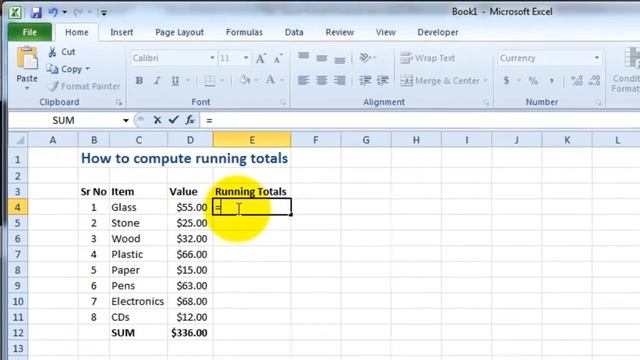Click the Select All corner button
The image size is (640, 360).
point(18,140)
